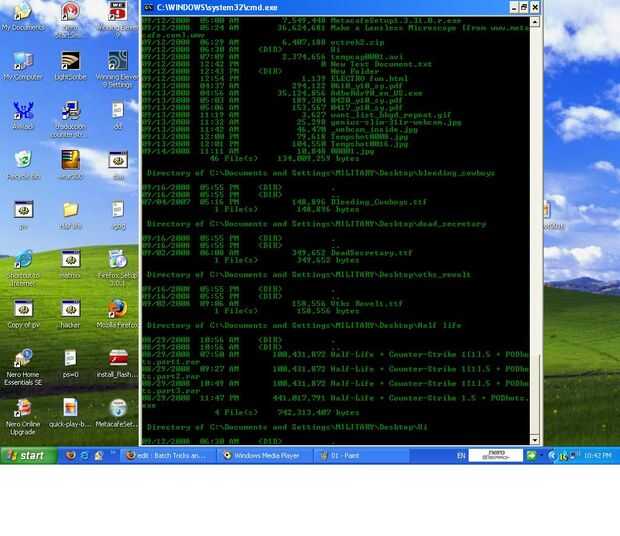Switch to Windows Media Player taskbar button

265,455
